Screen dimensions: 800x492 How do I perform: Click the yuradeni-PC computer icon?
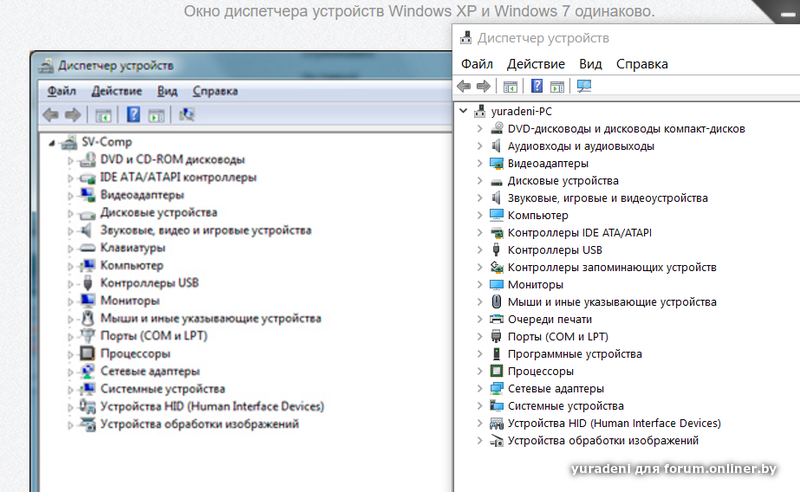click(x=480, y=111)
